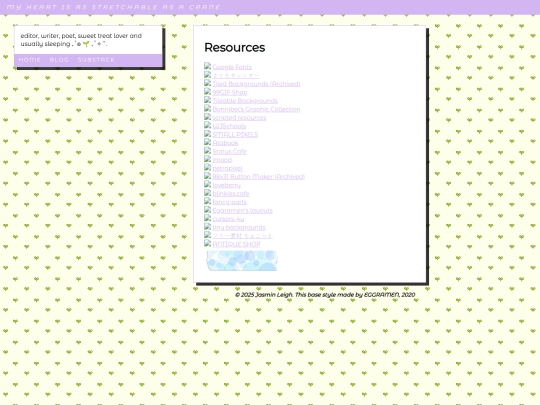
Task: Click the broken image icon beside Google Fonts
Action: coord(207,66)
